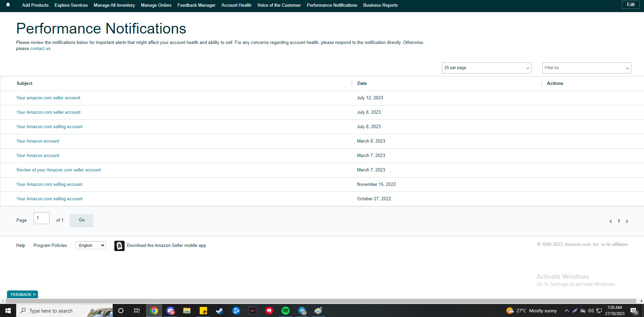
Task: Open 'Download the Amazon Seller mobile app' link
Action: click(166, 246)
